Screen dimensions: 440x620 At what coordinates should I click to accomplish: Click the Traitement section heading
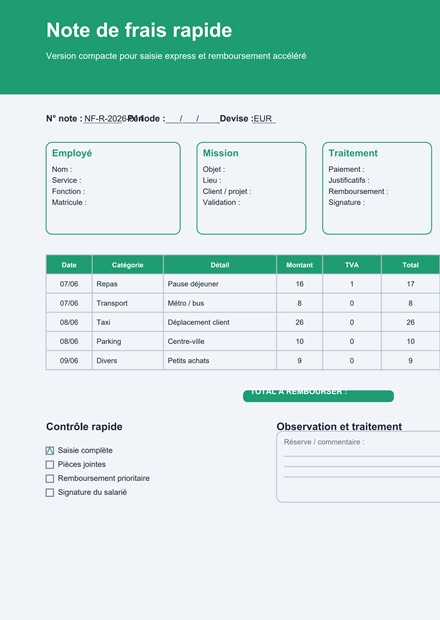[x=353, y=153]
